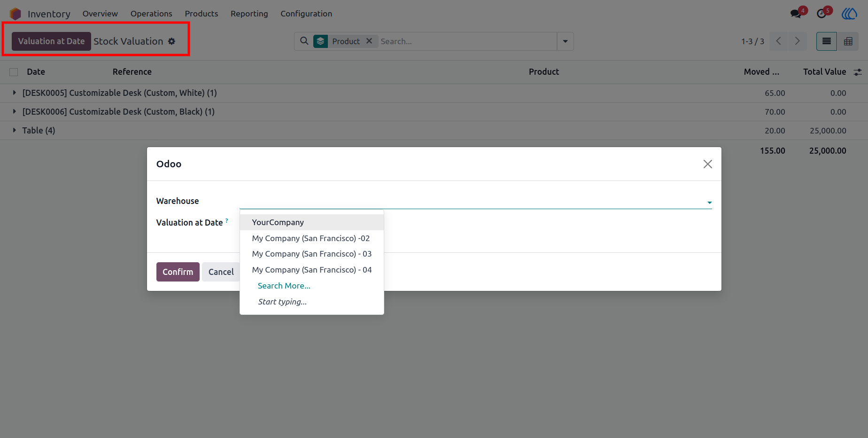Choose My Company (San Francisco) - 04
868x438 pixels.
(x=312, y=270)
